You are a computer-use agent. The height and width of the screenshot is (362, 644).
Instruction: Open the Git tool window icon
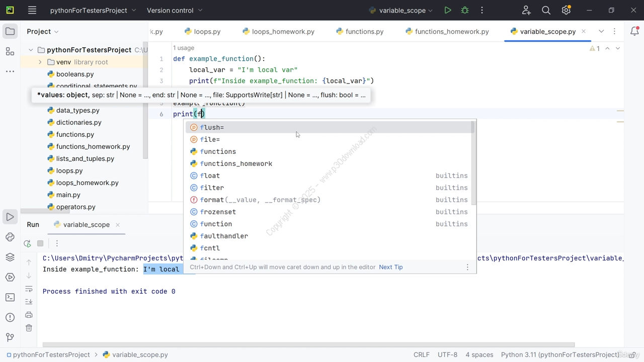10,337
